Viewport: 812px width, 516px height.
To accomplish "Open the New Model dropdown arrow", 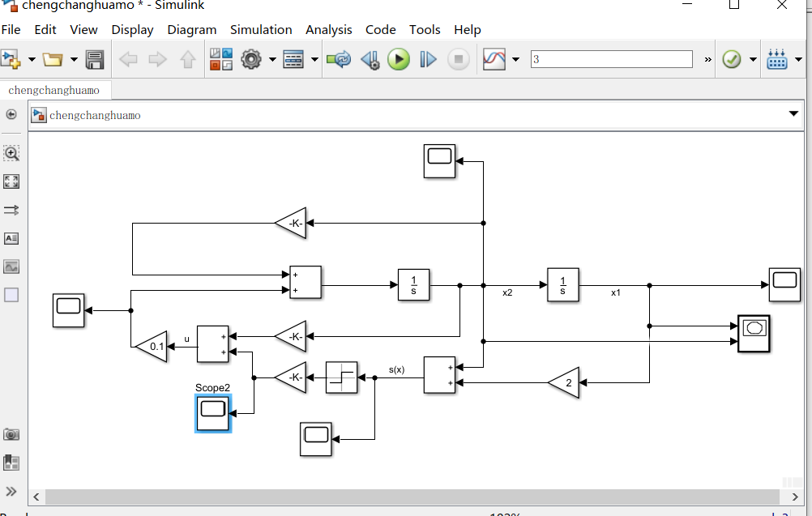I will [x=32, y=59].
